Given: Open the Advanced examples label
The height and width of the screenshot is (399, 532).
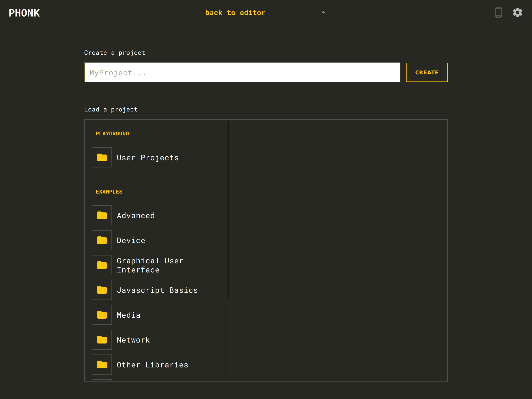Looking at the screenshot, I should 136,216.
